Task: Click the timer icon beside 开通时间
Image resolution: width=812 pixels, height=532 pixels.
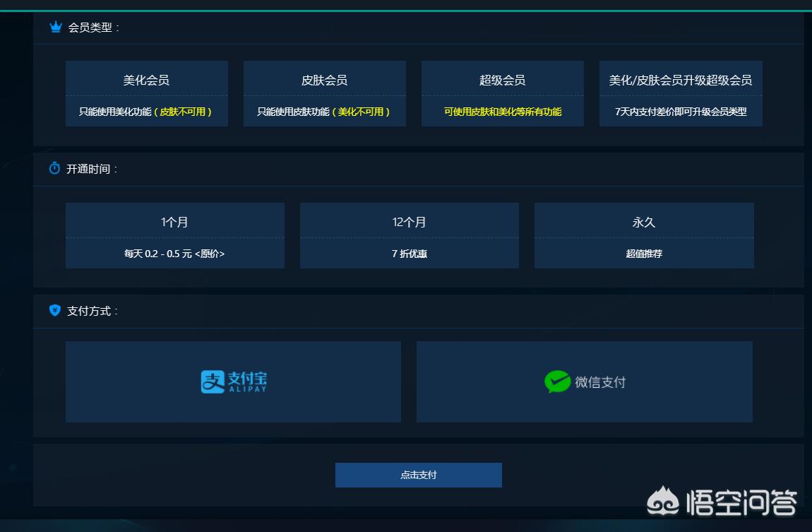Action: click(x=55, y=168)
